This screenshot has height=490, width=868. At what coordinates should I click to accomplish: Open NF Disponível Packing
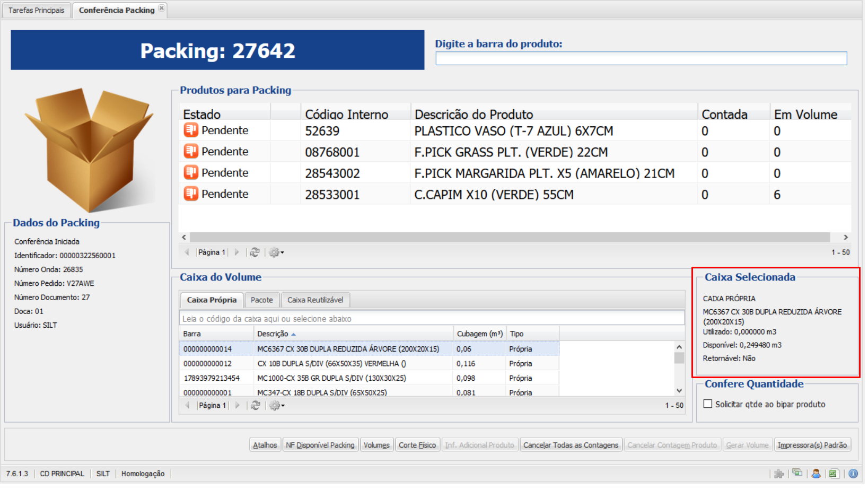point(320,445)
